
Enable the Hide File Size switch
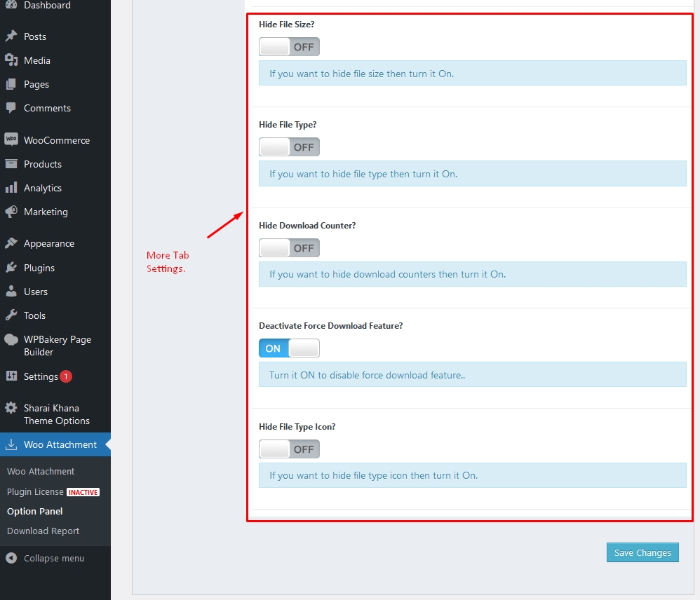click(289, 46)
